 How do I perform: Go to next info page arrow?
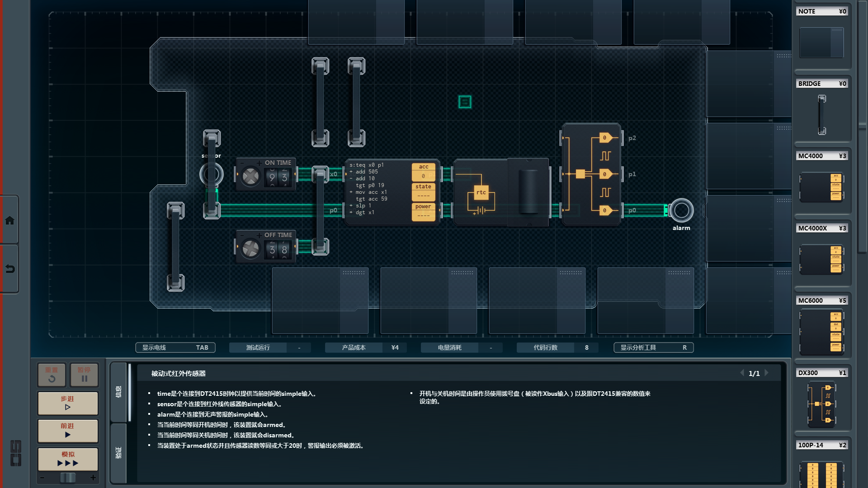click(x=767, y=373)
